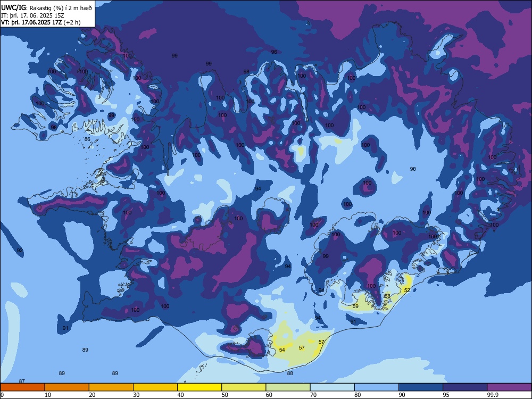Click the 50–60 yellow-green legend swatch

pyautogui.click(x=244, y=387)
